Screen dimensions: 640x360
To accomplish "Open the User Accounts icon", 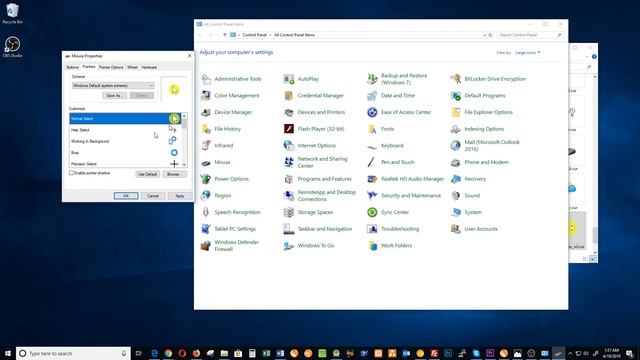I will click(456, 229).
